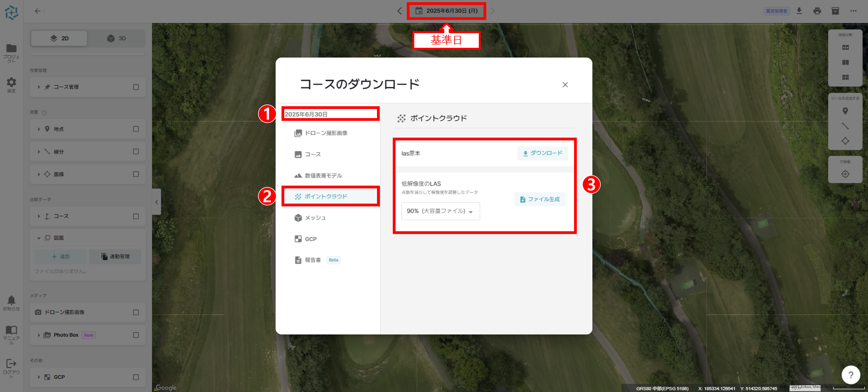Click the crosshair move-to-location icon
The width and height of the screenshot is (868, 392).
point(845,174)
